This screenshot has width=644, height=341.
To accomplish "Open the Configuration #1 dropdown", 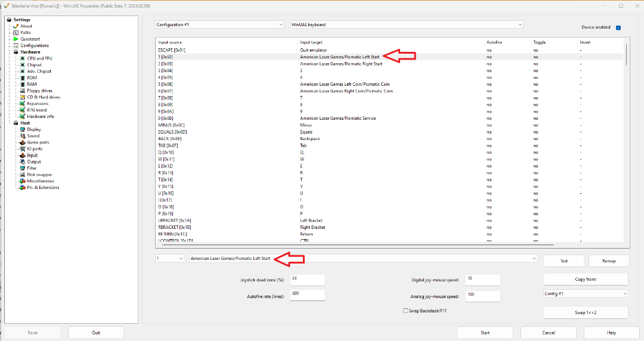I will [219, 24].
